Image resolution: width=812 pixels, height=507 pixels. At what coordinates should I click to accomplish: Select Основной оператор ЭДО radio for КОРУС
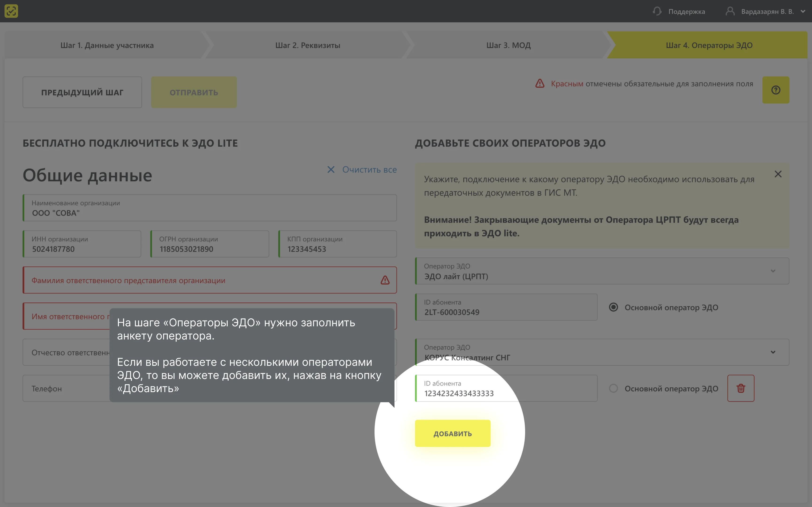pyautogui.click(x=613, y=388)
